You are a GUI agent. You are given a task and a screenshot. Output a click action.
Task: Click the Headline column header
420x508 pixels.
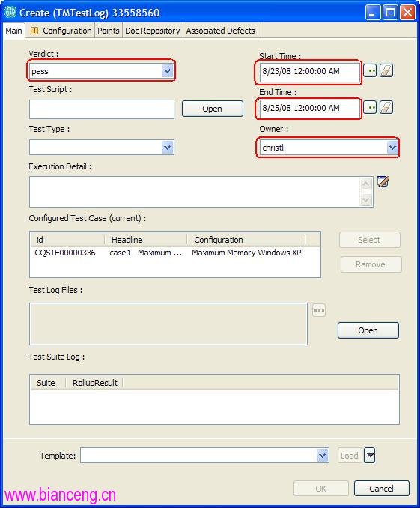(x=146, y=240)
